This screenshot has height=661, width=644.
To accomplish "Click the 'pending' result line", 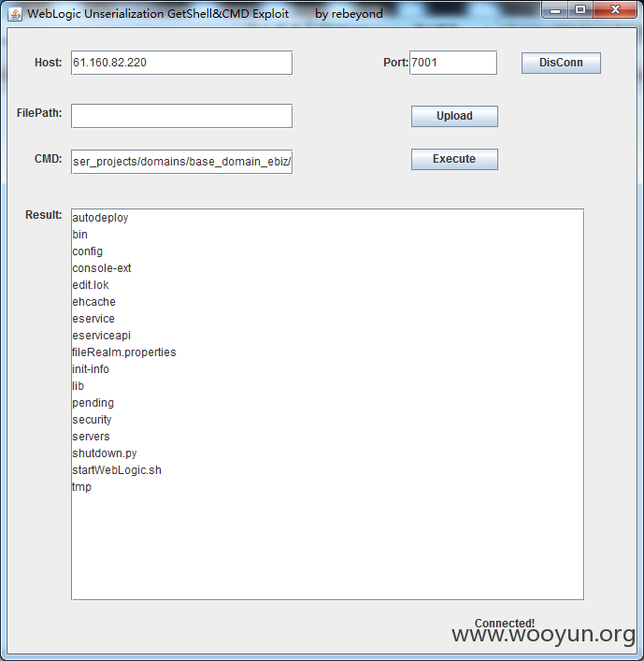I will 93,403.
